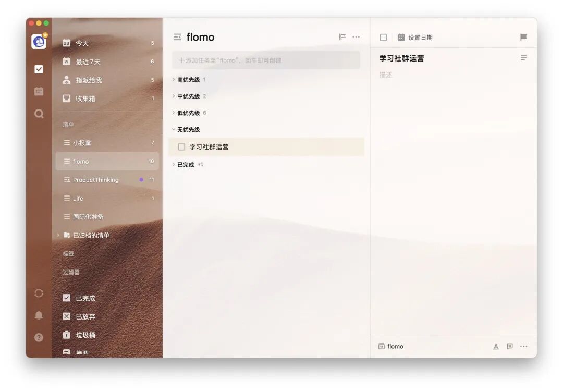Collapse sidebar with icon beside flomo title
The image size is (563, 392).
click(177, 37)
